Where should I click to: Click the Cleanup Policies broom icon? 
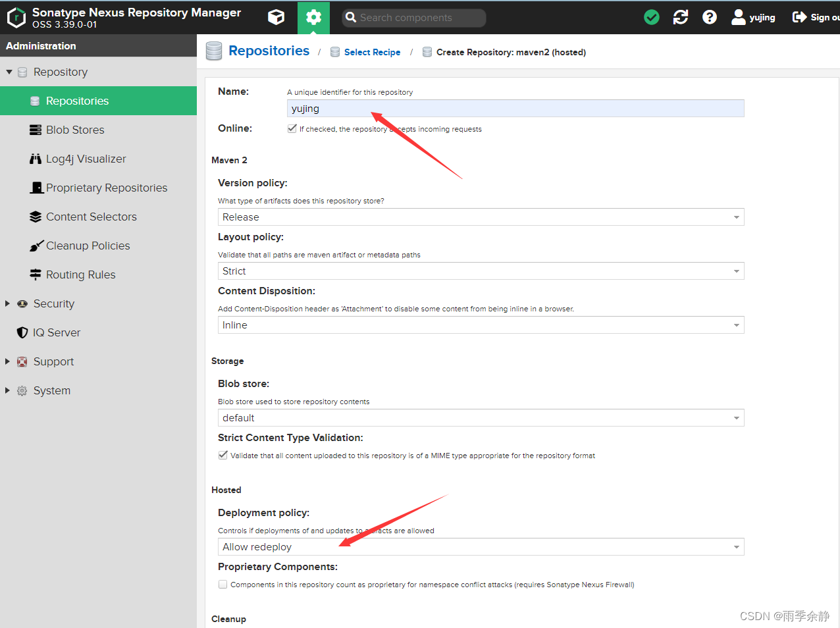pos(37,246)
